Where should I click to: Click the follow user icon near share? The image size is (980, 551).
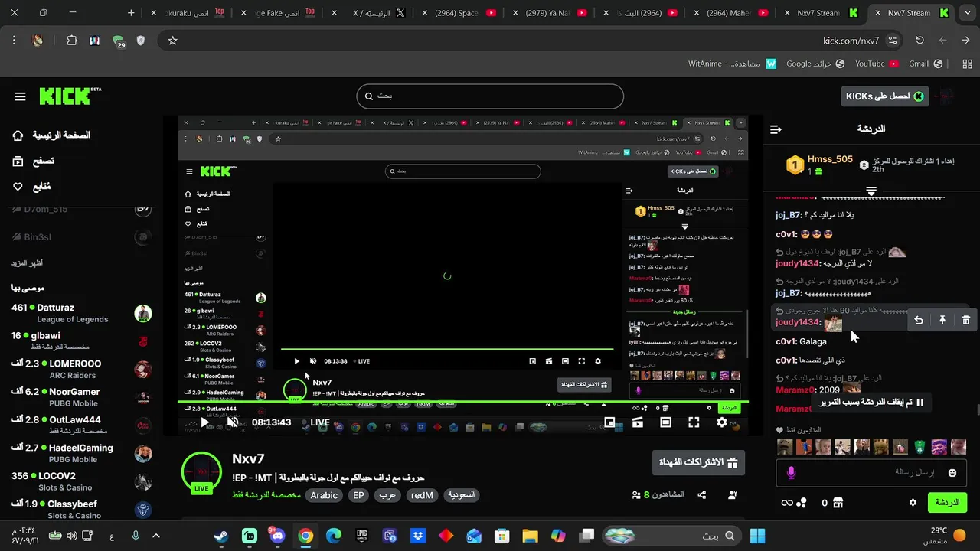pyautogui.click(x=733, y=495)
